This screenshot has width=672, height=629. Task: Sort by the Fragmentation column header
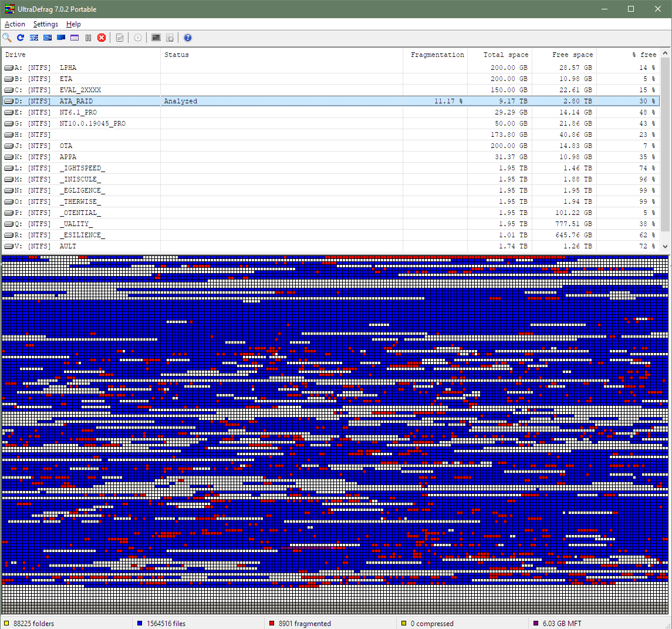pos(435,55)
